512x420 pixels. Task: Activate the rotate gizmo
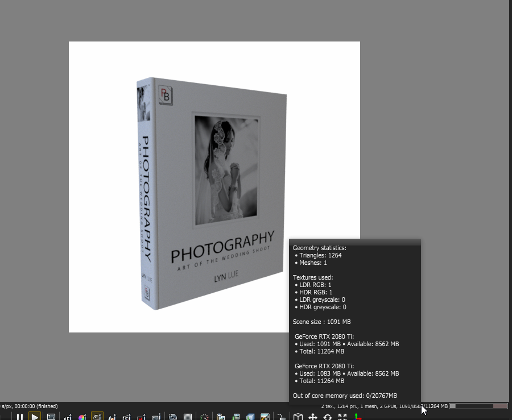coord(328,417)
